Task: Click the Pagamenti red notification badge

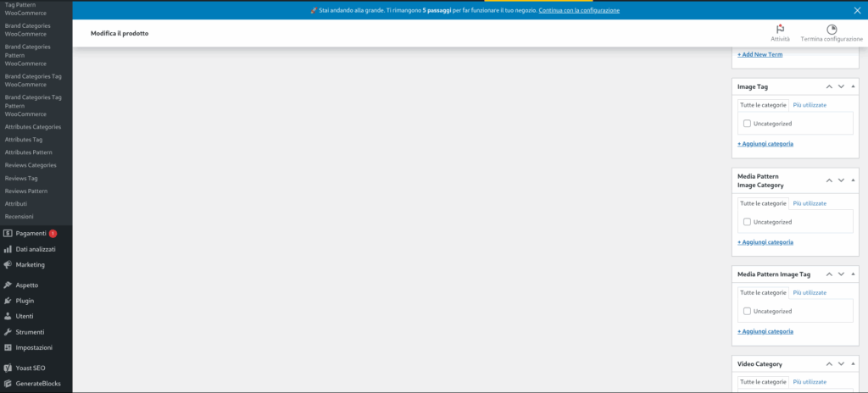Action: tap(53, 234)
